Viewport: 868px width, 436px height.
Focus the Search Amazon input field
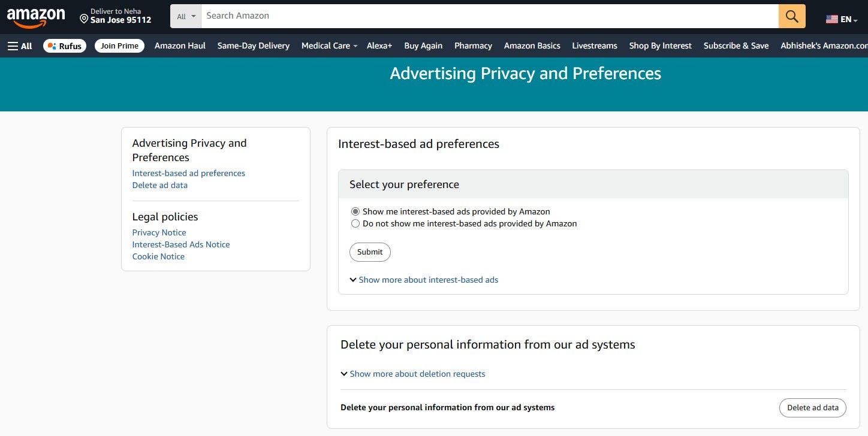point(489,16)
